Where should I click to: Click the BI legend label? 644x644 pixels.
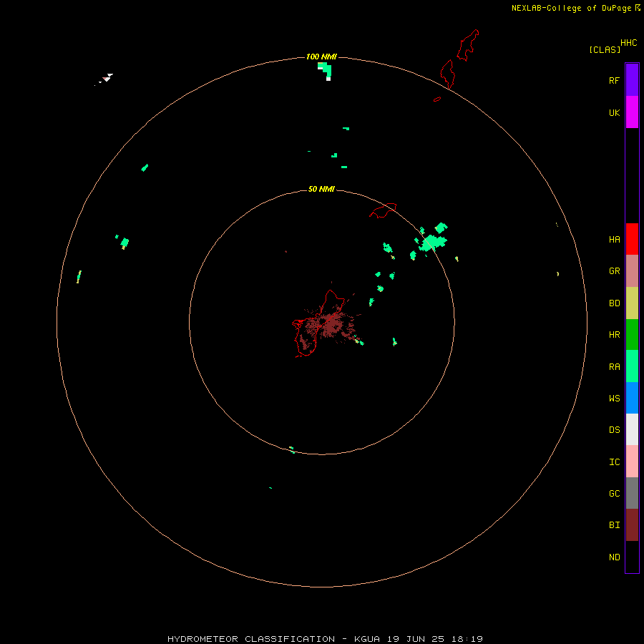pos(614,525)
